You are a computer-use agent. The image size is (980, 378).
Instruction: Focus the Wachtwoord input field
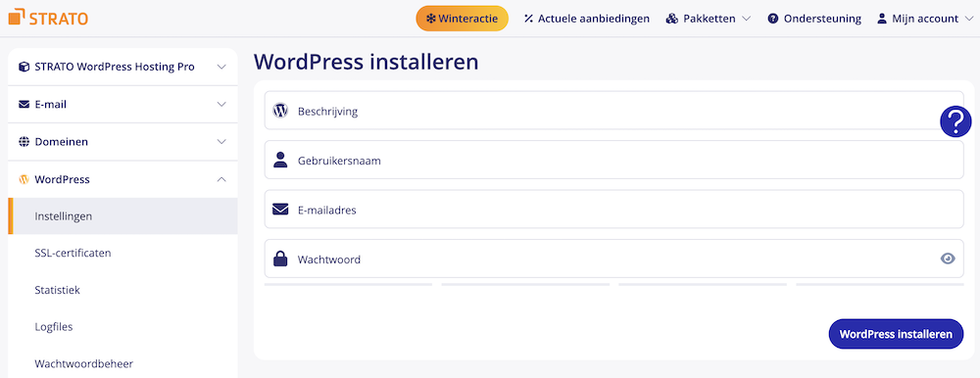613,259
